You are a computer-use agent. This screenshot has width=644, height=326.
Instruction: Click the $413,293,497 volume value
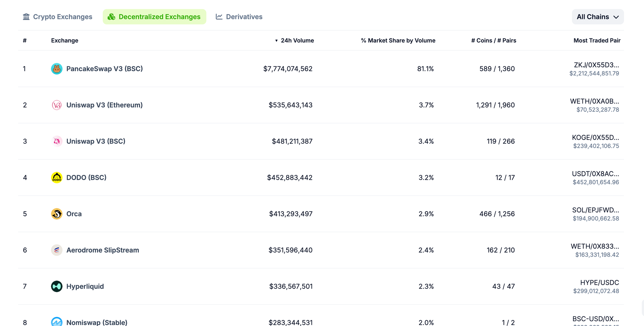click(x=291, y=214)
